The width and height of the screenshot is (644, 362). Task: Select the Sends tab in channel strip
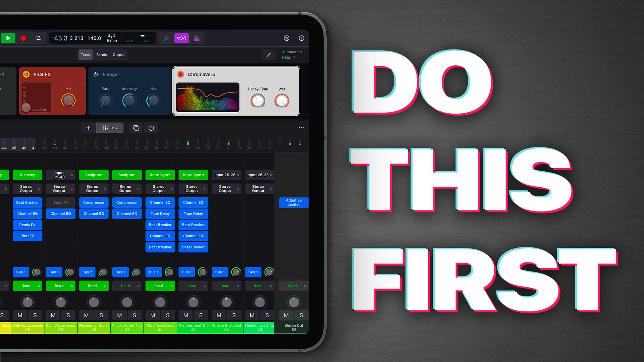pos(101,54)
